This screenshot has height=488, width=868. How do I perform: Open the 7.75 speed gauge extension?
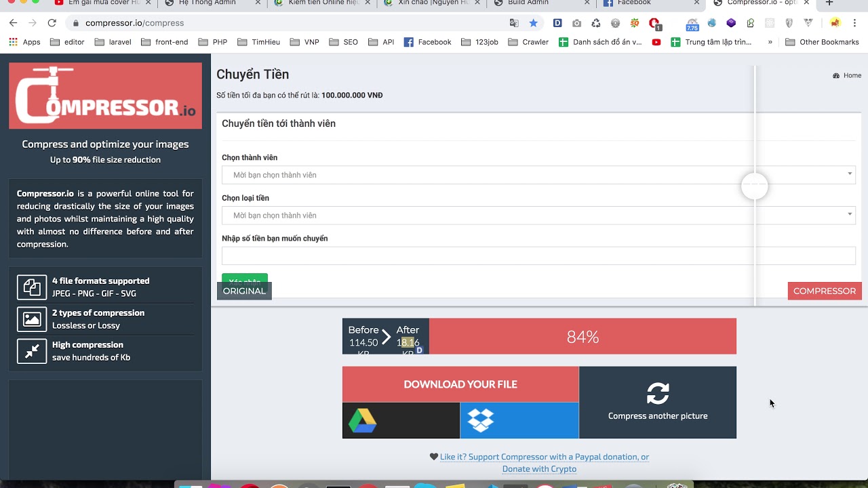pyautogui.click(x=692, y=24)
